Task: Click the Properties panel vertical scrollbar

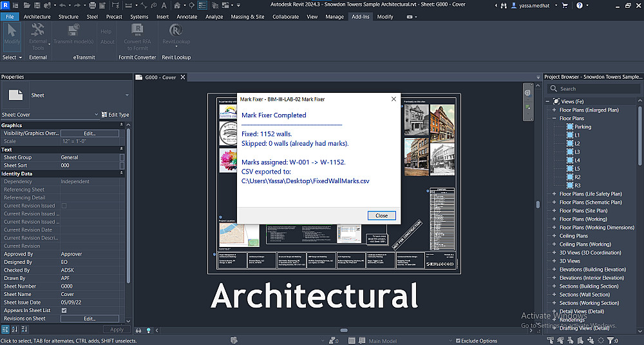Action: coord(128,206)
